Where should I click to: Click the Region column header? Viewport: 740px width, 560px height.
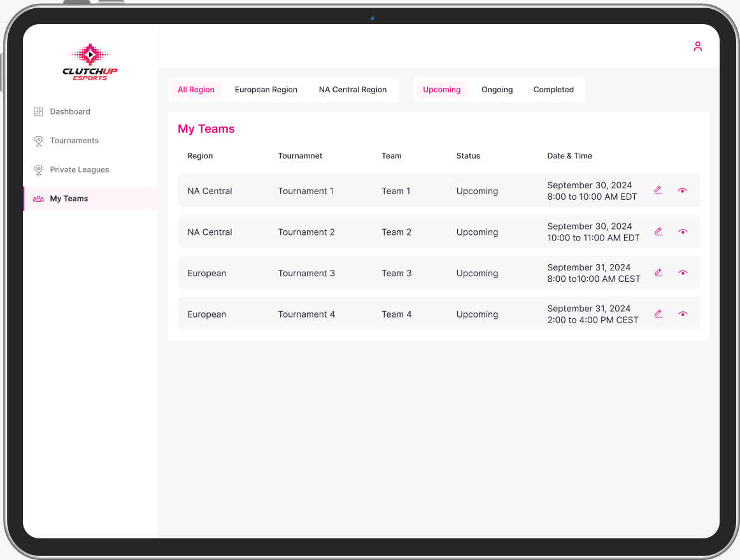pos(200,156)
